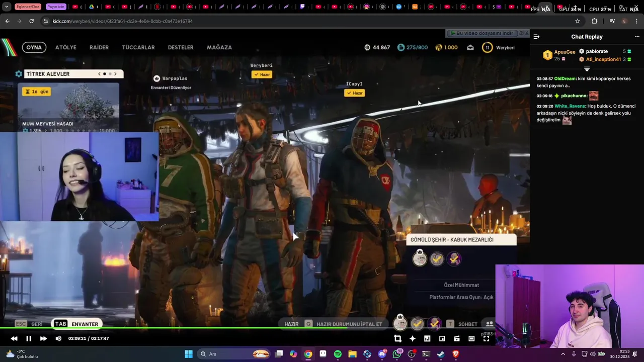
Task: Toggle Weryberi's Hazır ready badge
Action: pyautogui.click(x=262, y=74)
